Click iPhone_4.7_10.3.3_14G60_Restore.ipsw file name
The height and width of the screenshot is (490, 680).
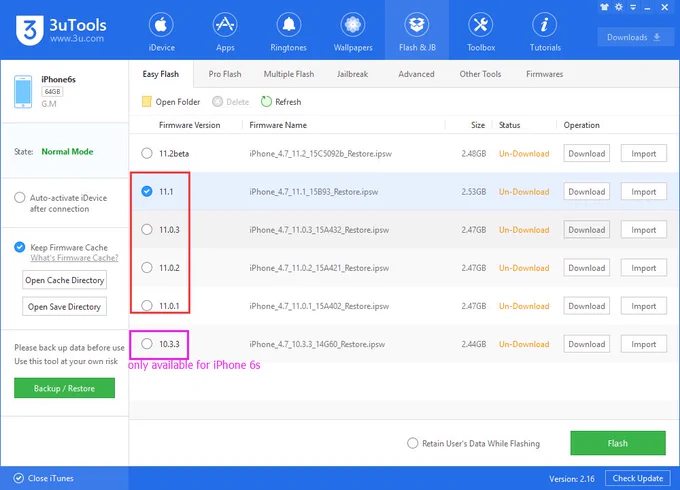point(317,344)
